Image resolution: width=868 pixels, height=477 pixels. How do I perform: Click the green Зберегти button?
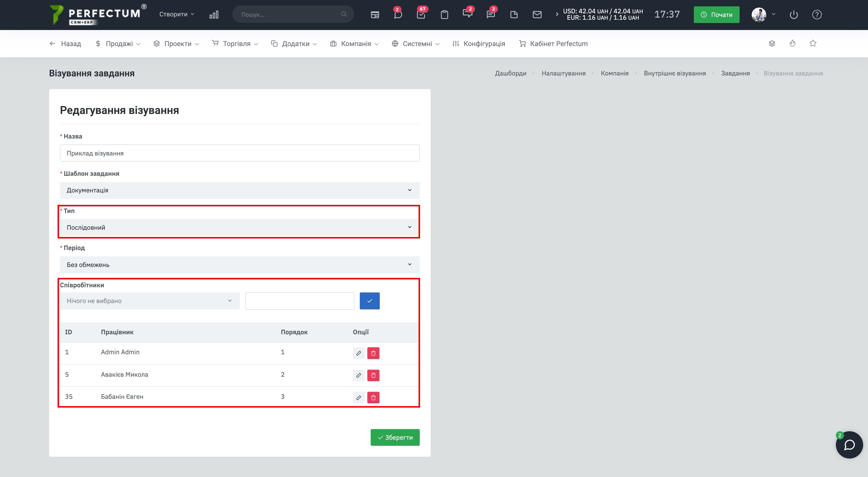[x=395, y=437]
